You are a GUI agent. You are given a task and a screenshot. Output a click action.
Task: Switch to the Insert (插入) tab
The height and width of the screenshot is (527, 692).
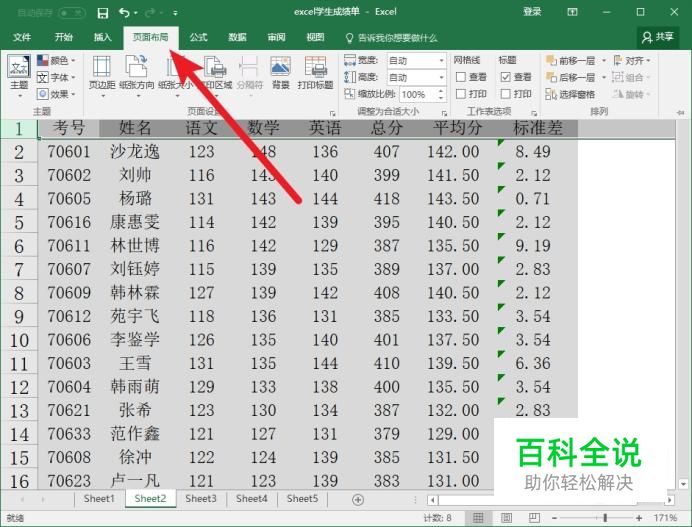102,38
